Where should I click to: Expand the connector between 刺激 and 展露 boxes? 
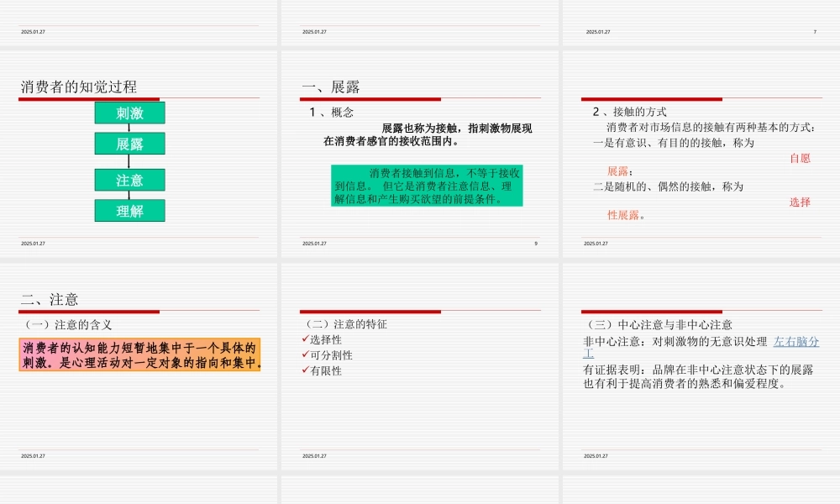point(130,127)
